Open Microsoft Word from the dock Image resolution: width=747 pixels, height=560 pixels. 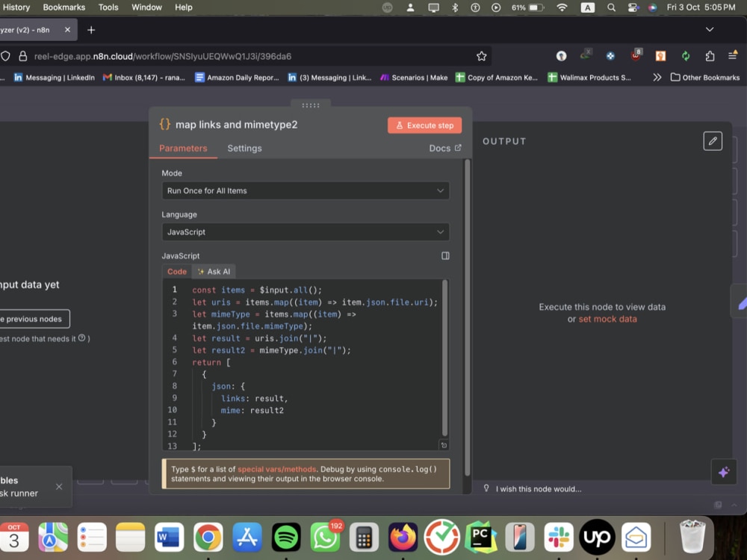click(169, 537)
